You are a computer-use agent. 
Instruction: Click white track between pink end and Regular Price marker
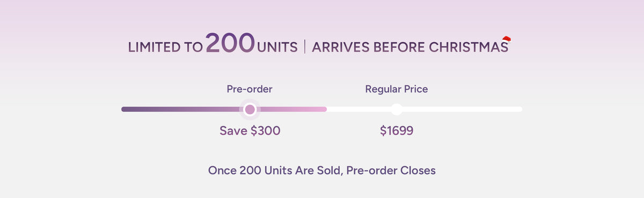pyautogui.click(x=358, y=109)
